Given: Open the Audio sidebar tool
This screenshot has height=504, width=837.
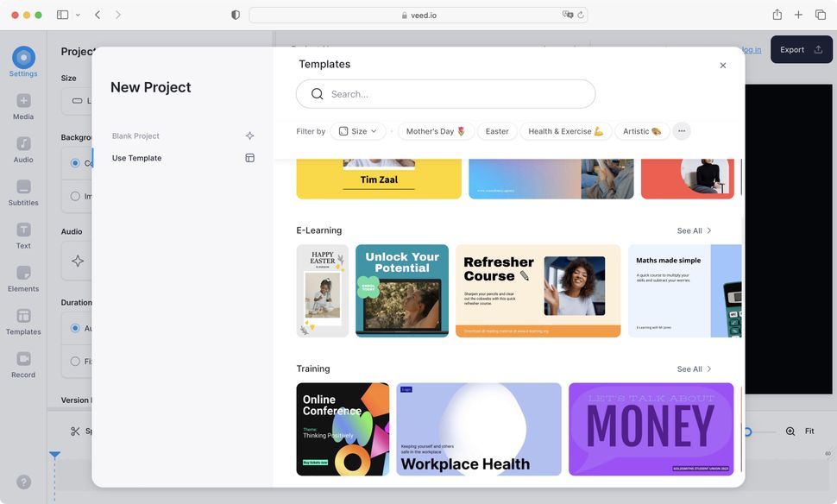Looking at the screenshot, I should point(23,150).
